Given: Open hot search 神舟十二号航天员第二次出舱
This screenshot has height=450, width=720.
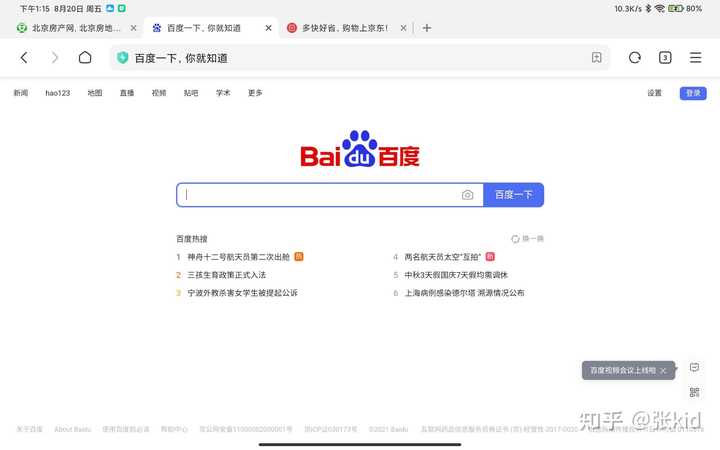Looking at the screenshot, I should pos(239,257).
